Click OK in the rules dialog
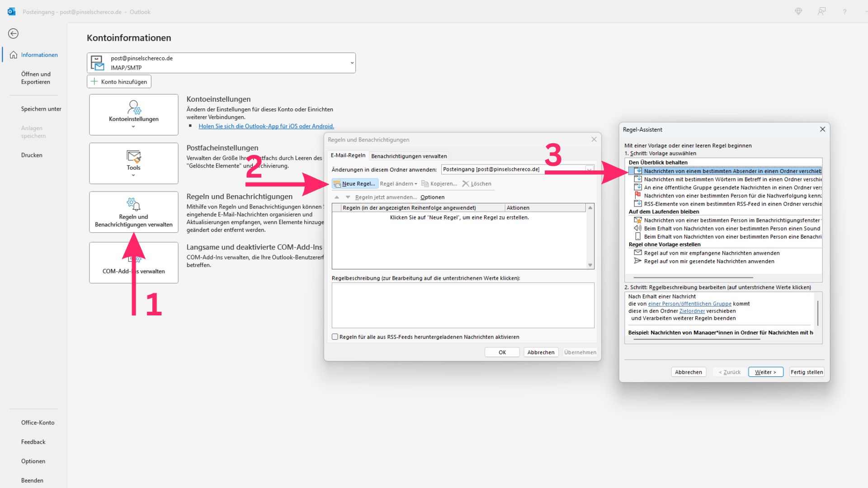This screenshot has height=488, width=868. (x=502, y=352)
